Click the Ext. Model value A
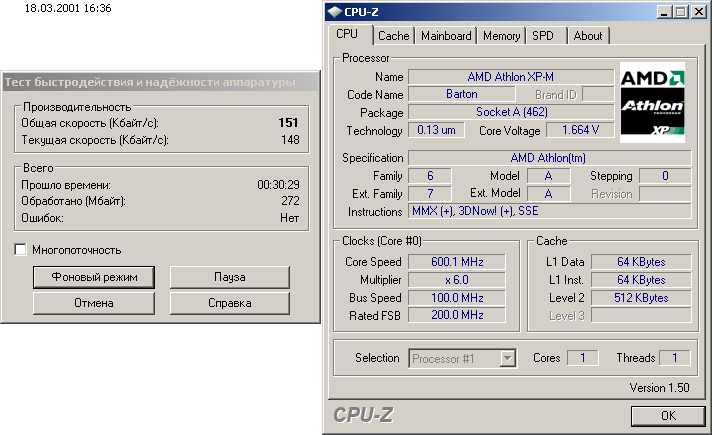 click(549, 193)
